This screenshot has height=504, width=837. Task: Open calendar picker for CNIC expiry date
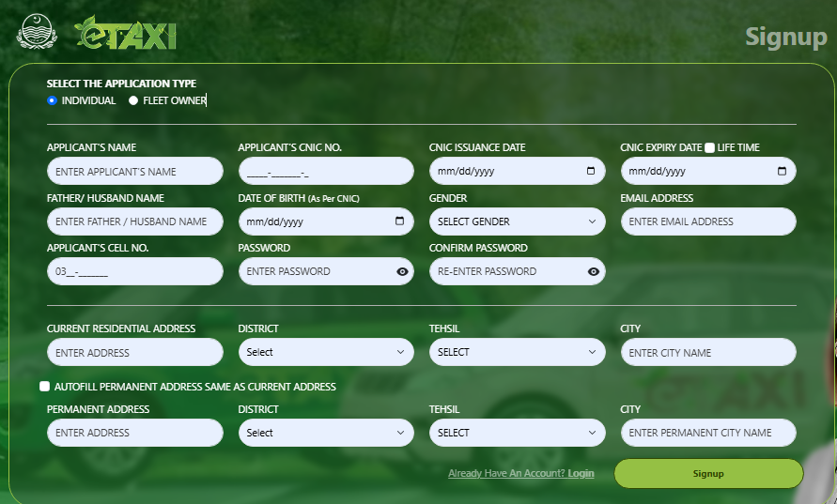[x=782, y=171]
